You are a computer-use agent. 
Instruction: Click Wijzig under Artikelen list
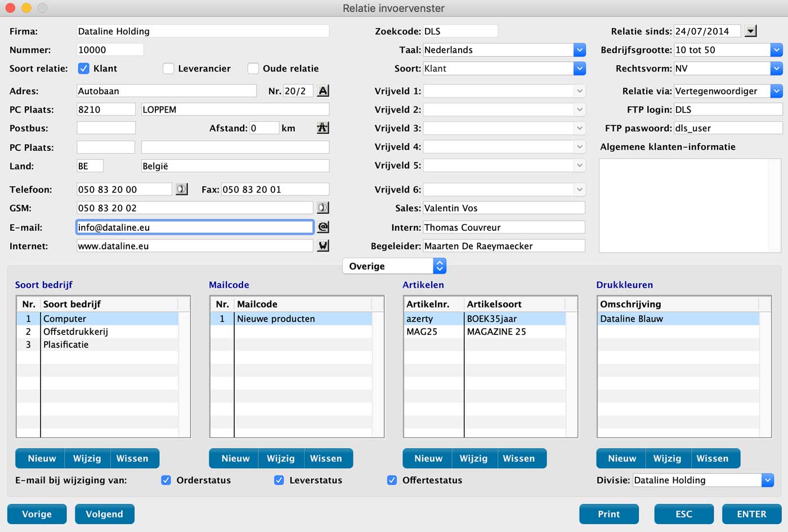[474, 458]
